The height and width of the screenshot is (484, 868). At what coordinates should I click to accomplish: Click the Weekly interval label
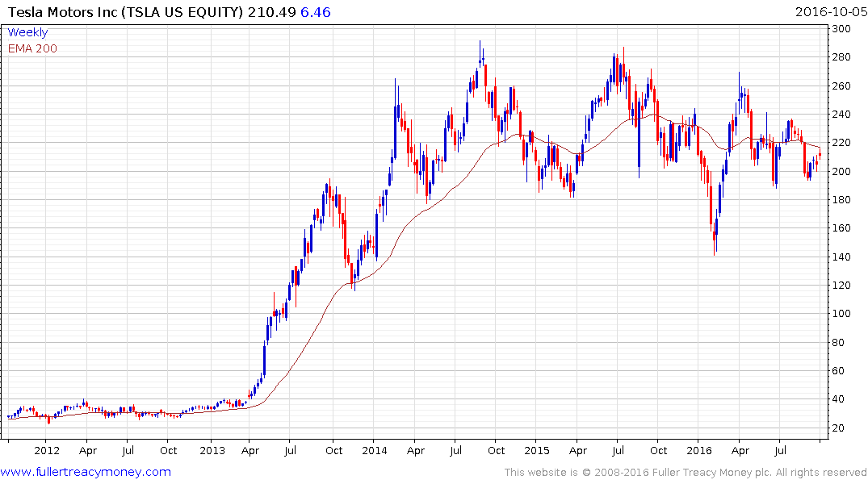27,32
